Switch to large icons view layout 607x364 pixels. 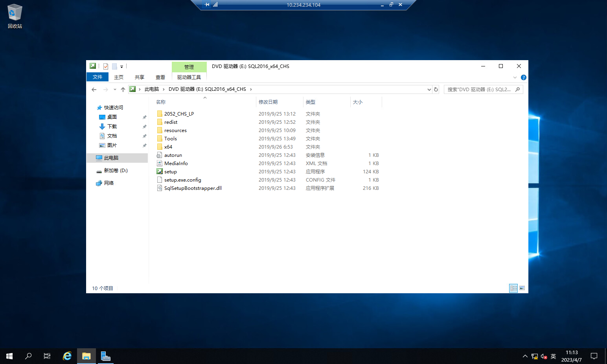(x=522, y=288)
